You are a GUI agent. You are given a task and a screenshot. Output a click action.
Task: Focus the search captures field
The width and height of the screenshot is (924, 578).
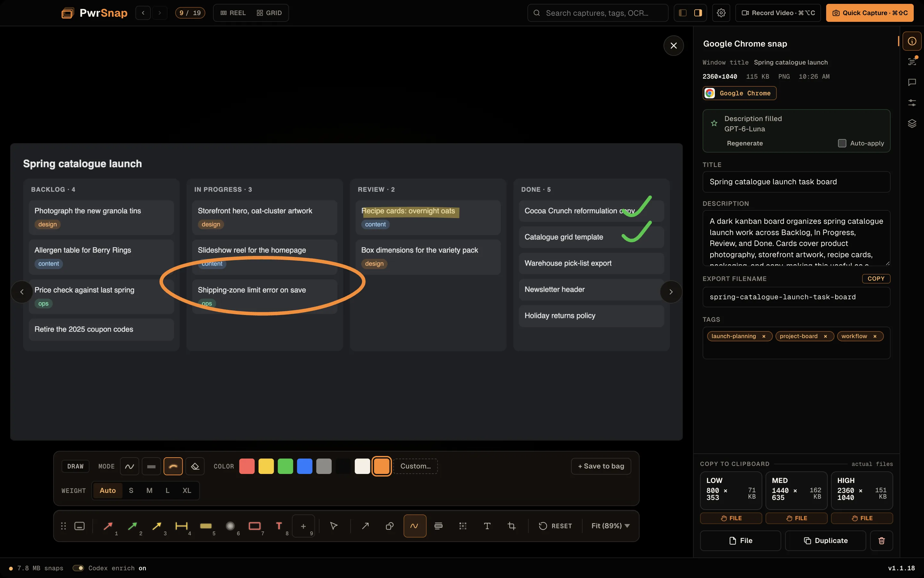pyautogui.click(x=598, y=13)
